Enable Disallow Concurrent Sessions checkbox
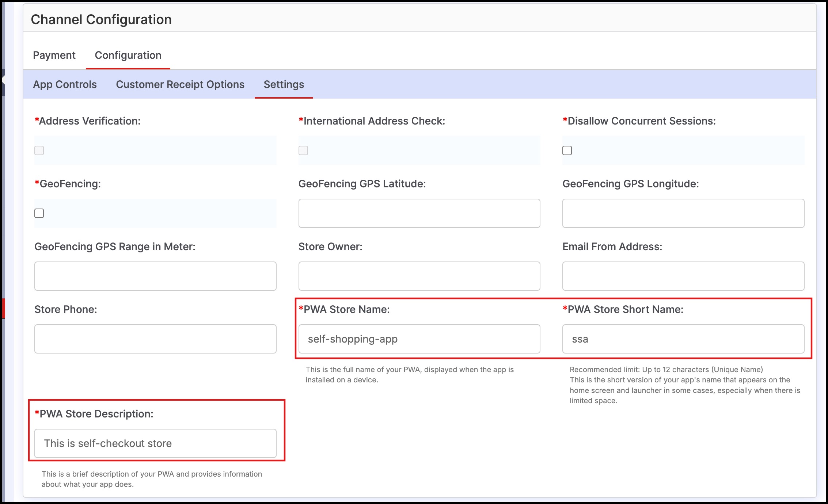Screen dimensions: 828x504 [567, 150]
